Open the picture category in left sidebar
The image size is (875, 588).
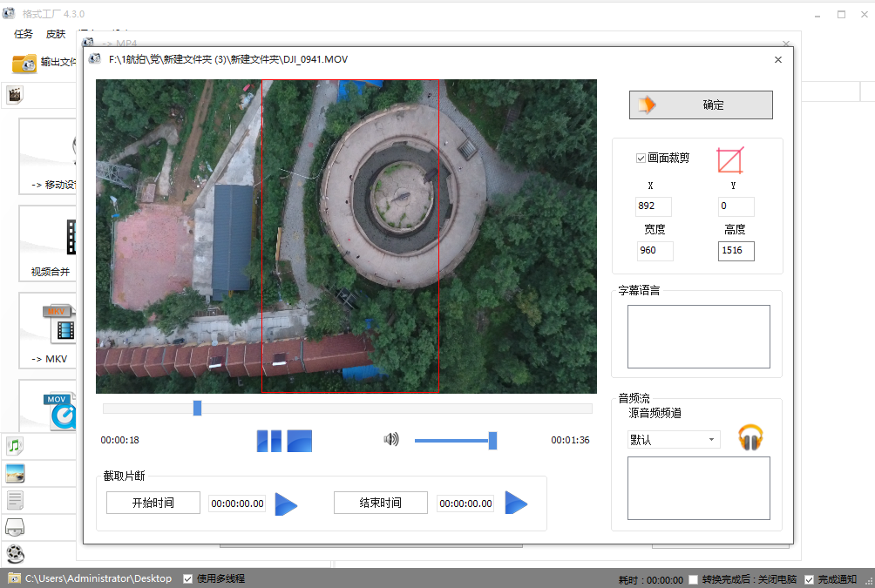(15, 473)
